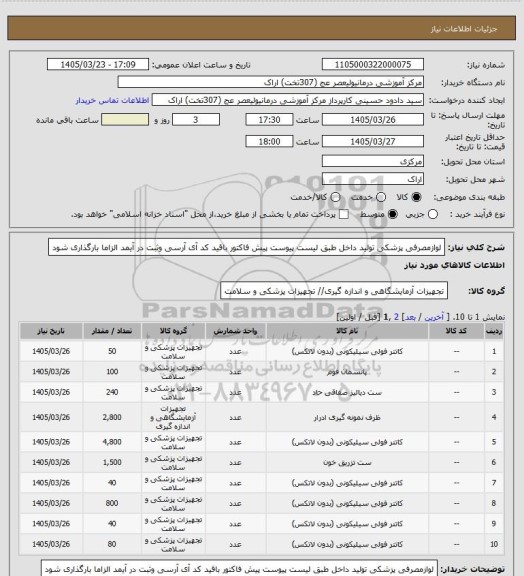
Task: Choose متوسط purchase process type
Action: (x=393, y=214)
